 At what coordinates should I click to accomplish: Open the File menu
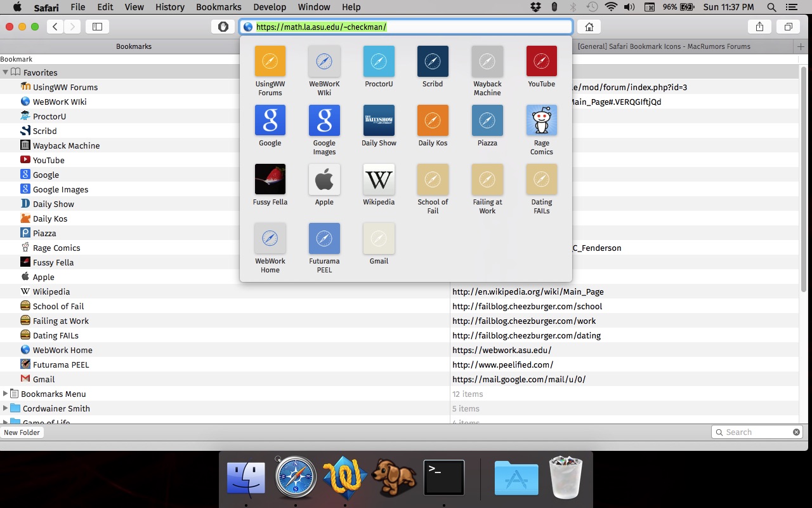tap(78, 7)
